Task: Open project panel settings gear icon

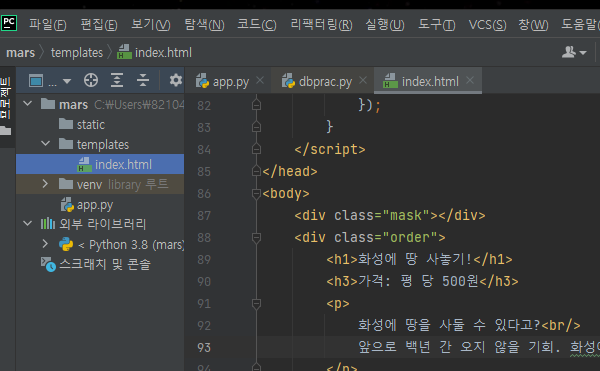Action: pyautogui.click(x=176, y=80)
